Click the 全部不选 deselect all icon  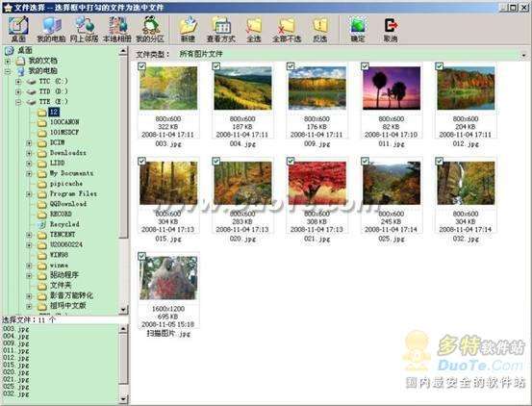click(x=287, y=30)
